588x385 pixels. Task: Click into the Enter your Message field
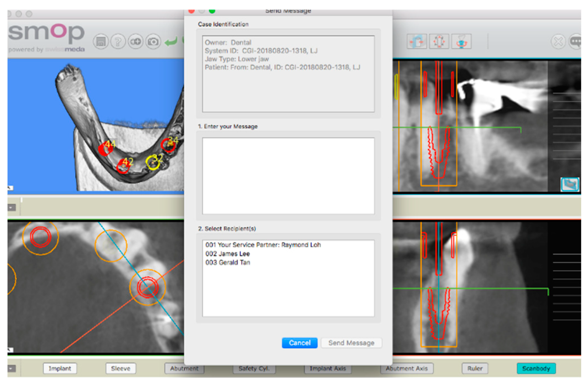[x=288, y=176]
